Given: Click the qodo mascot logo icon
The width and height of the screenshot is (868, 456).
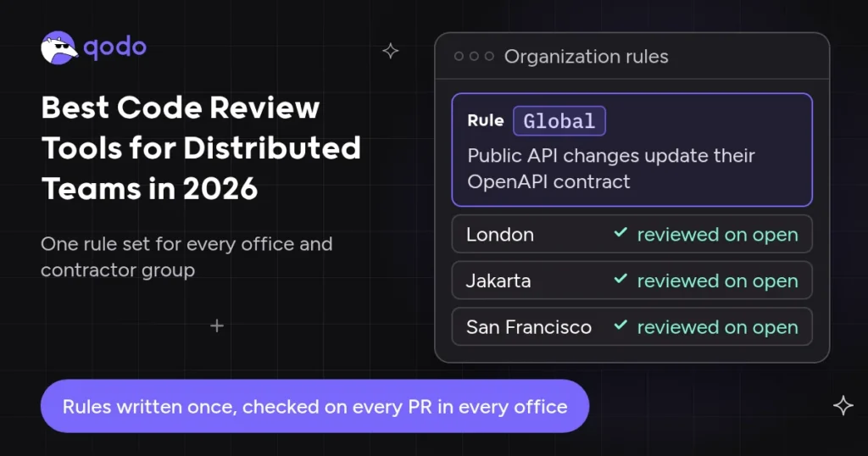Looking at the screenshot, I should click(59, 47).
